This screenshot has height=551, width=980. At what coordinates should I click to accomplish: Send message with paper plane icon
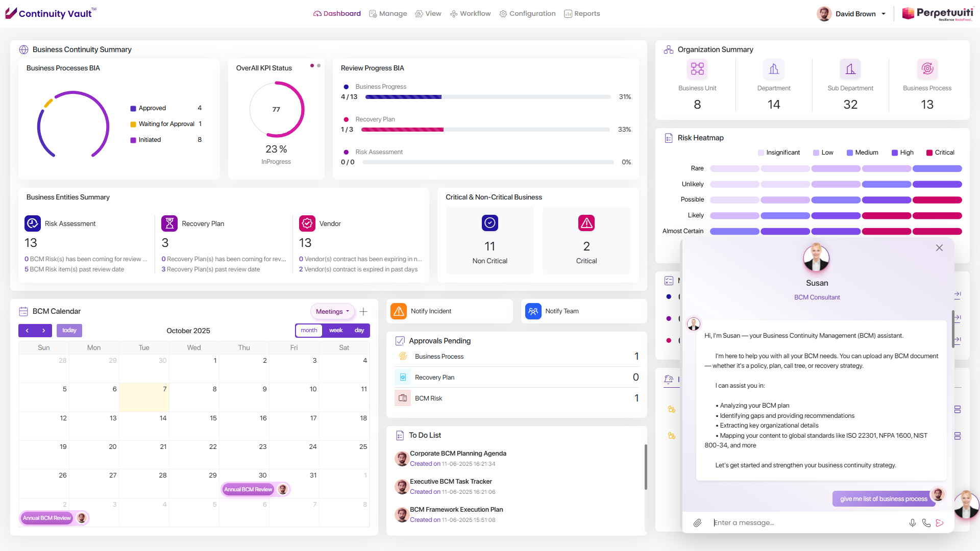point(940,523)
